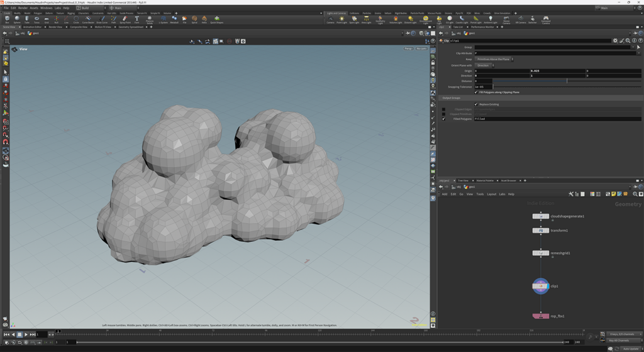Add a Spot Light from the shelf
This screenshot has width=644, height=352.
click(x=354, y=19)
